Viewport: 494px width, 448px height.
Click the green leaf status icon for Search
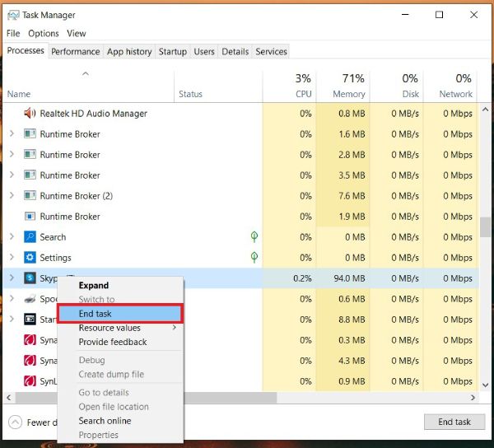pos(254,237)
